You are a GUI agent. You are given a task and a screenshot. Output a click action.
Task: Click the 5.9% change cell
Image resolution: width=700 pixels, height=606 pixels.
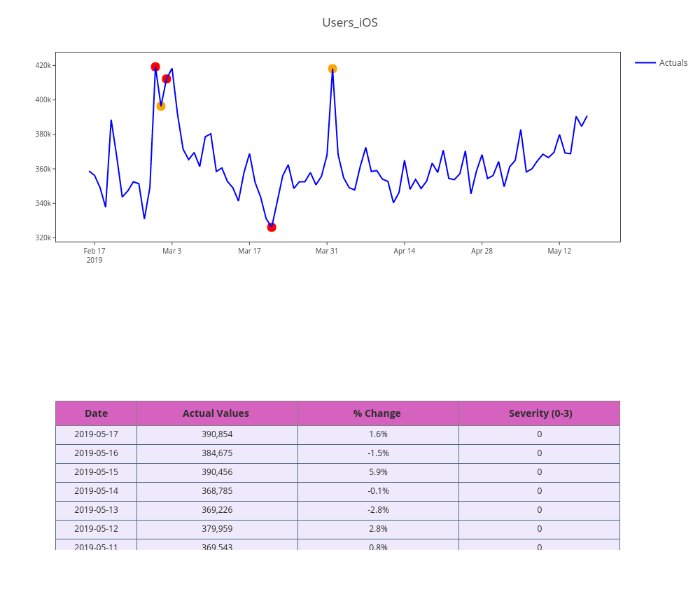click(x=378, y=472)
